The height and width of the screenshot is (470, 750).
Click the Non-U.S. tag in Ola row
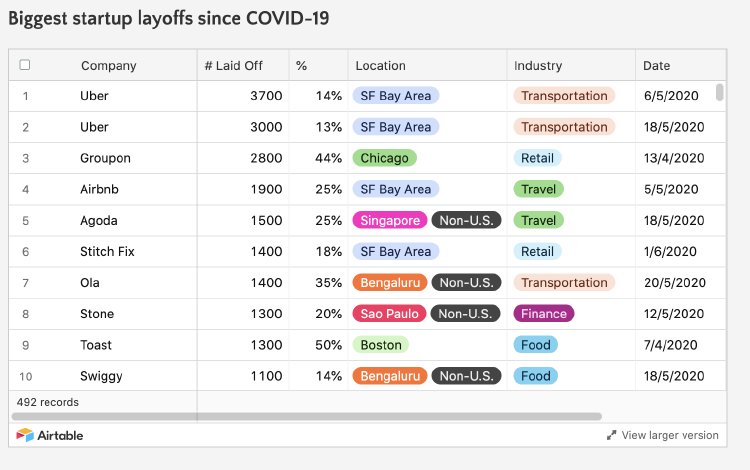(x=466, y=282)
